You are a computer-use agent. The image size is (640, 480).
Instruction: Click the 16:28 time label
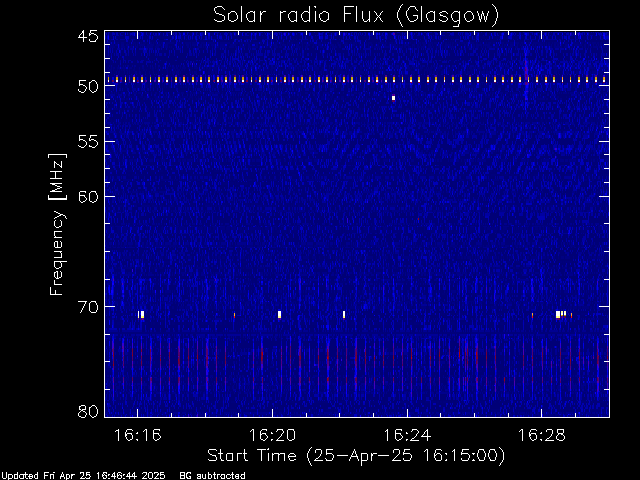(x=542, y=435)
